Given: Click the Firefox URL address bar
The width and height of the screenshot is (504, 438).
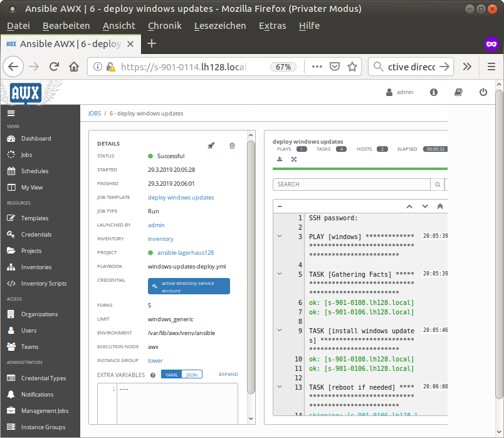Looking at the screenshot, I should 183,67.
